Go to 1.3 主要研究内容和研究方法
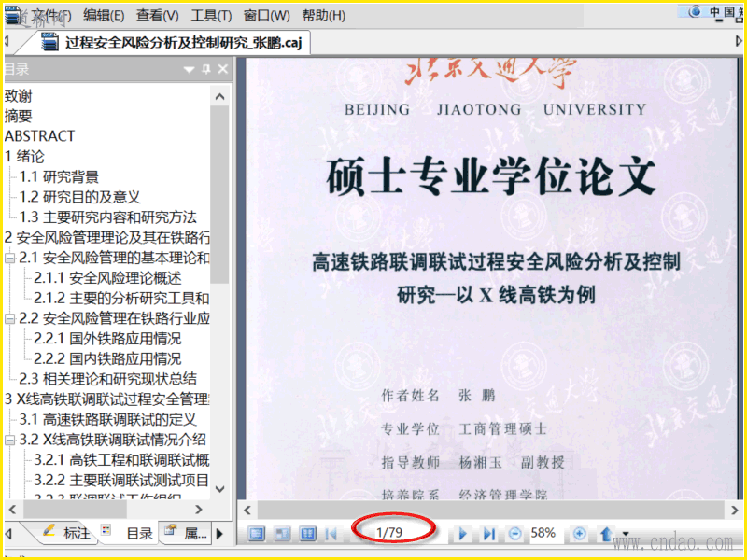This screenshot has width=747, height=560. coord(108,217)
